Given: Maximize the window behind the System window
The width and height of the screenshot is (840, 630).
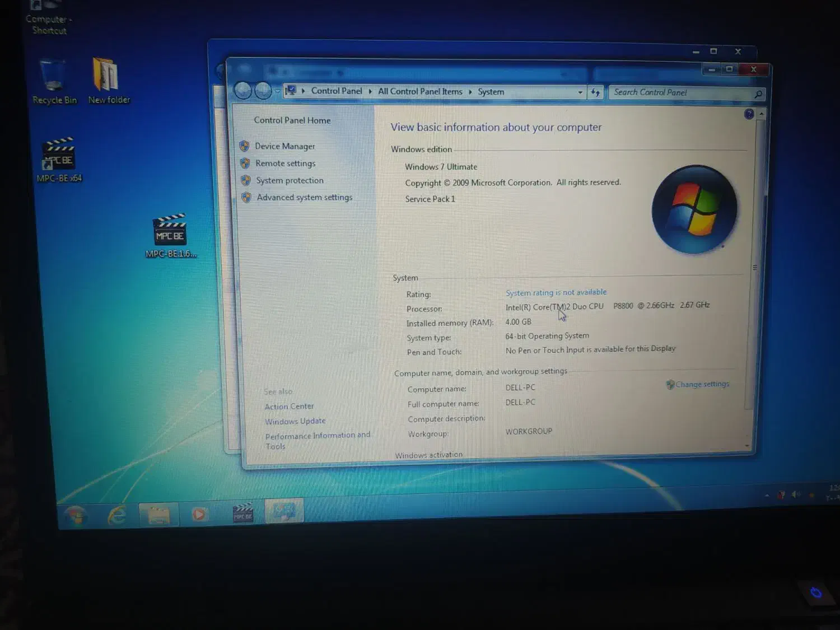Looking at the screenshot, I should tap(713, 52).
